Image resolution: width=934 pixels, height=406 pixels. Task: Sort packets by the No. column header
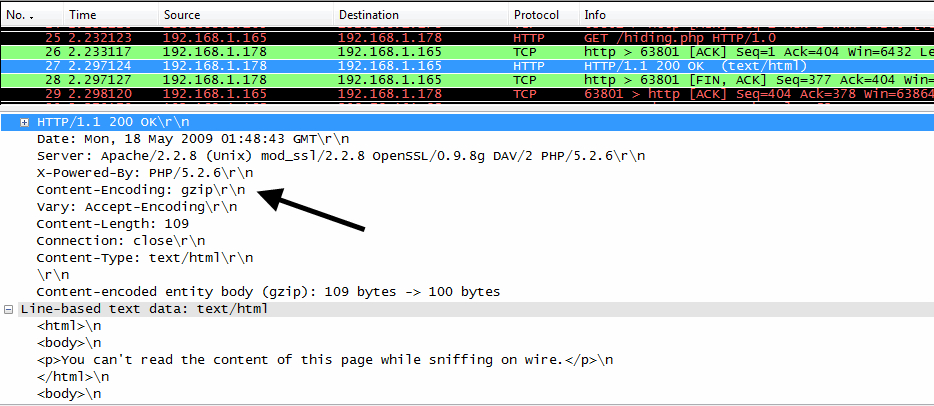(32, 15)
